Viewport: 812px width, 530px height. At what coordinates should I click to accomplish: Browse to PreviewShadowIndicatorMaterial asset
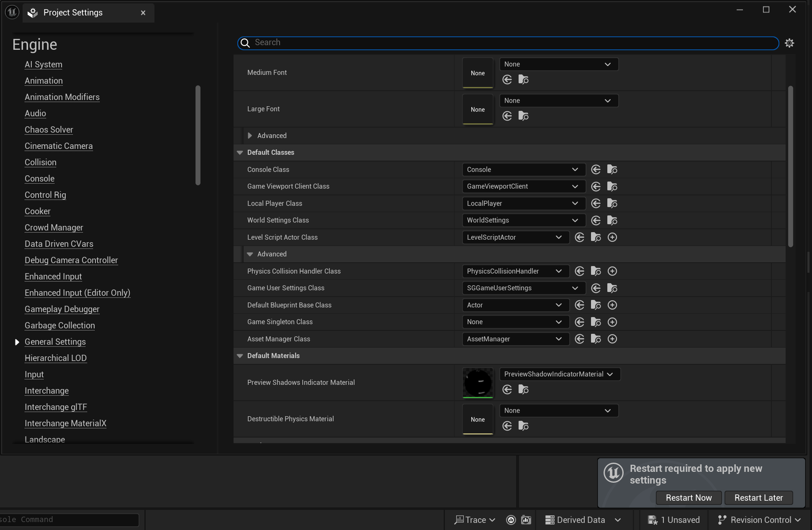click(524, 389)
